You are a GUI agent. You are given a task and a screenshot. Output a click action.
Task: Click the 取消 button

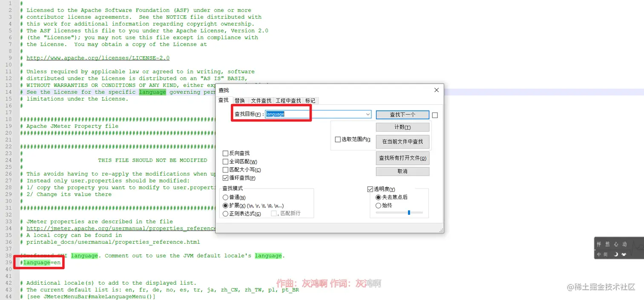click(x=402, y=171)
